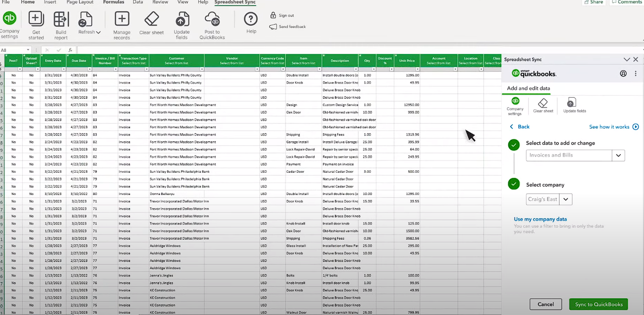This screenshot has height=315, width=644.
Task: Open the Review ribbon tab
Action: (x=160, y=2)
